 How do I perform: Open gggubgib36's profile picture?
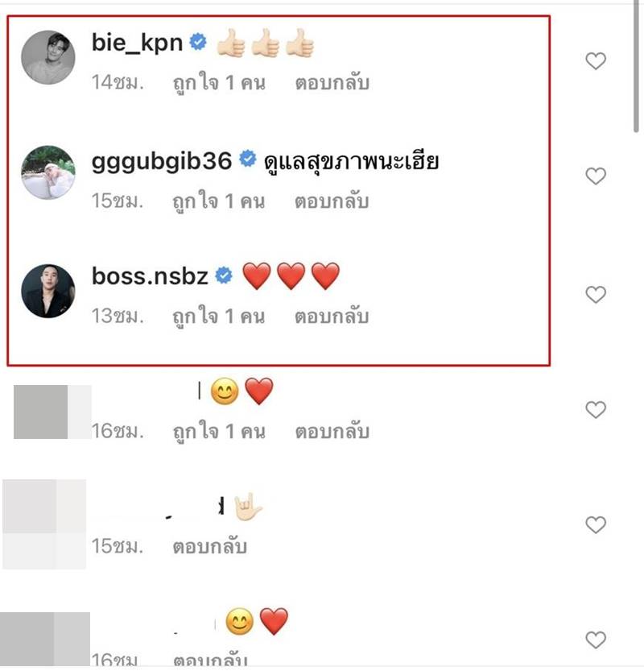[x=48, y=170]
